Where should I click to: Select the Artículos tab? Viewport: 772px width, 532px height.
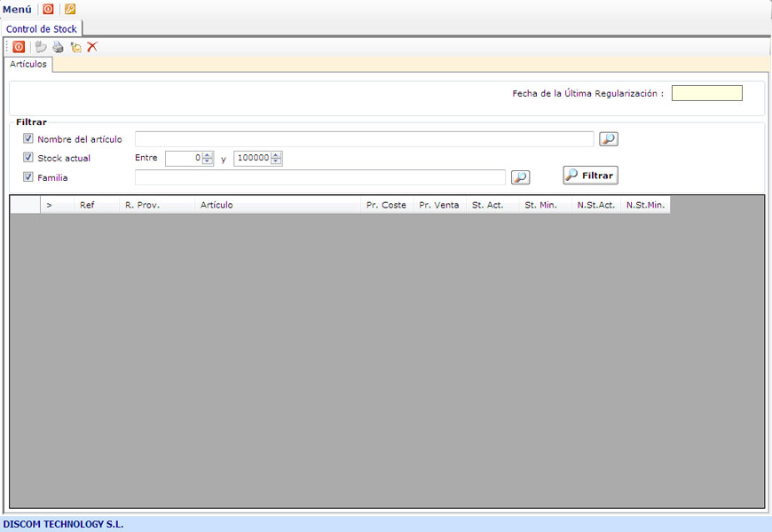pyautogui.click(x=28, y=64)
